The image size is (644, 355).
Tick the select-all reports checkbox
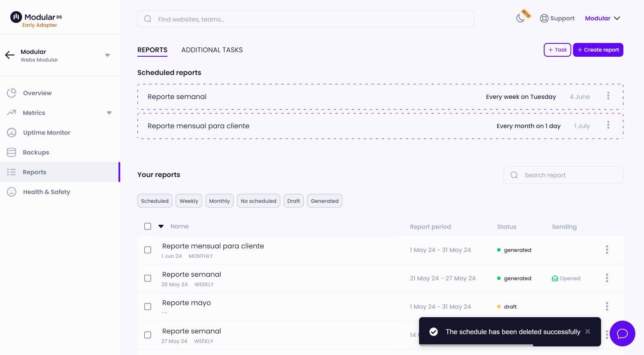[x=148, y=226]
